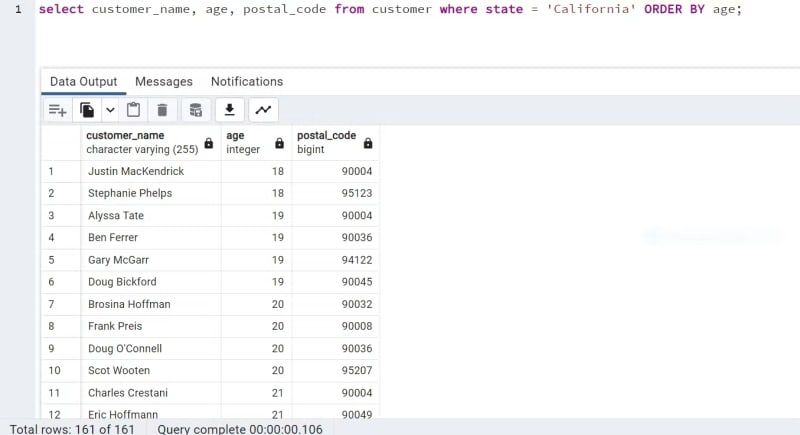
Task: Click the cell Doug Bickford
Action: [151, 282]
